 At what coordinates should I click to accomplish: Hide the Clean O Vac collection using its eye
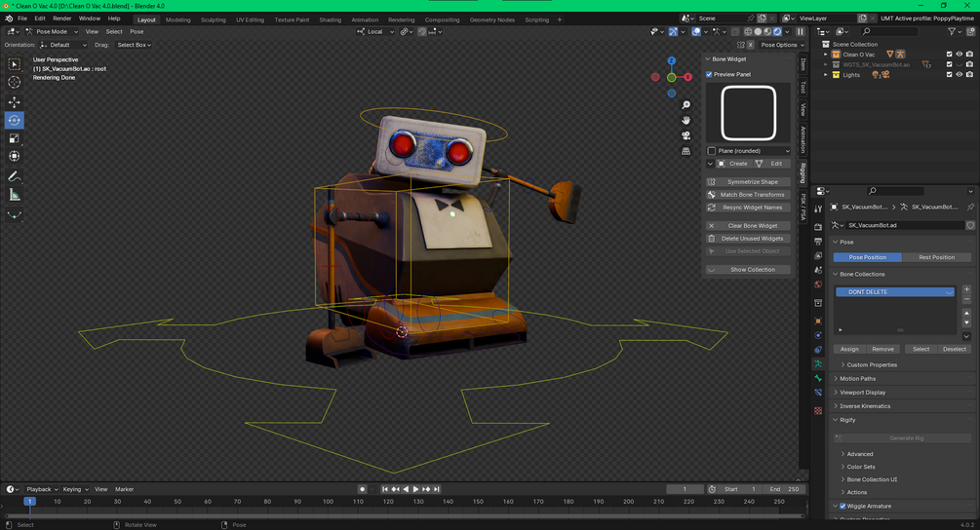pyautogui.click(x=960, y=55)
